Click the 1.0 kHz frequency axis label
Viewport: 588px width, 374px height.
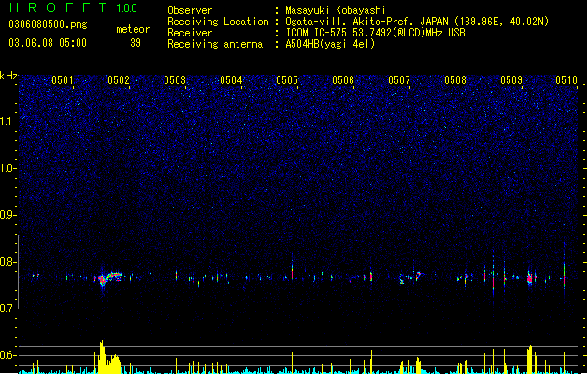(x=8, y=168)
